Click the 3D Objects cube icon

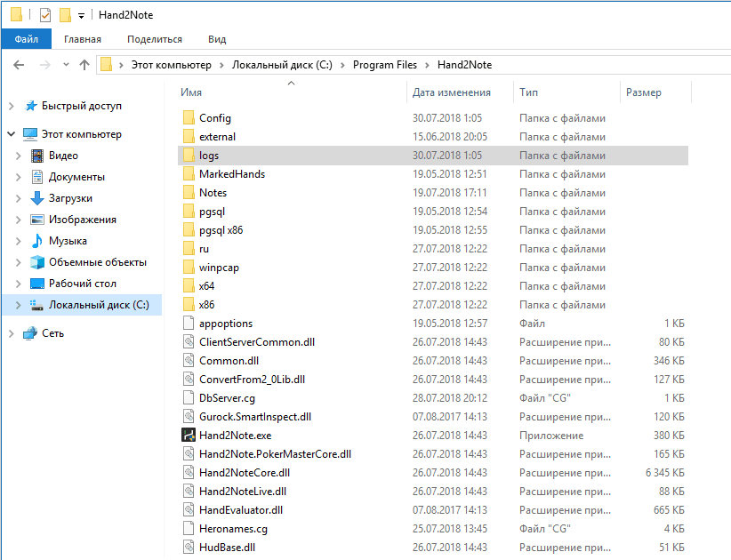(x=37, y=262)
